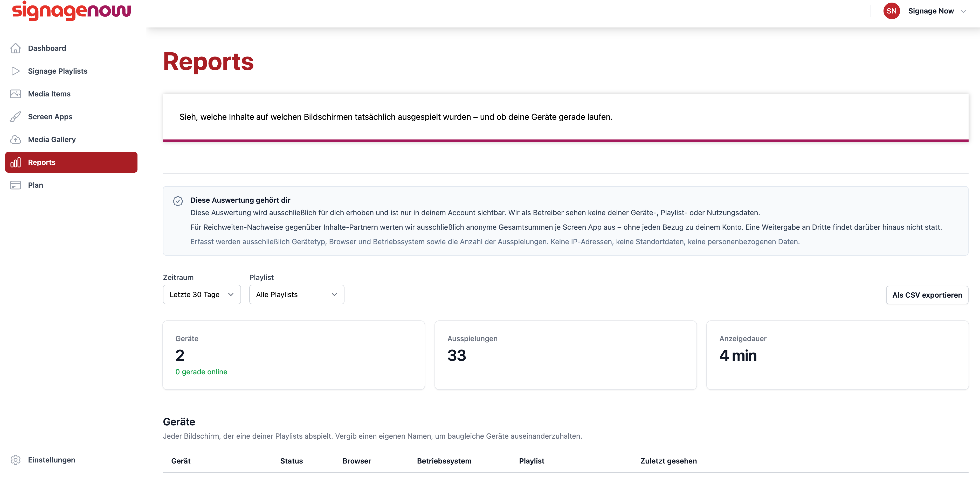The height and width of the screenshot is (477, 980).
Task: Click the 'Anzeigedauer' card label
Action: click(x=743, y=339)
